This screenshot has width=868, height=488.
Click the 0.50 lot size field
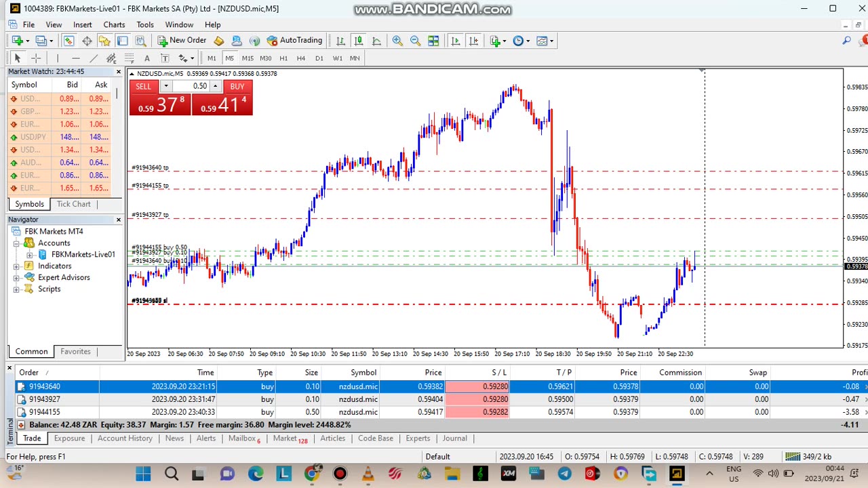tap(191, 86)
